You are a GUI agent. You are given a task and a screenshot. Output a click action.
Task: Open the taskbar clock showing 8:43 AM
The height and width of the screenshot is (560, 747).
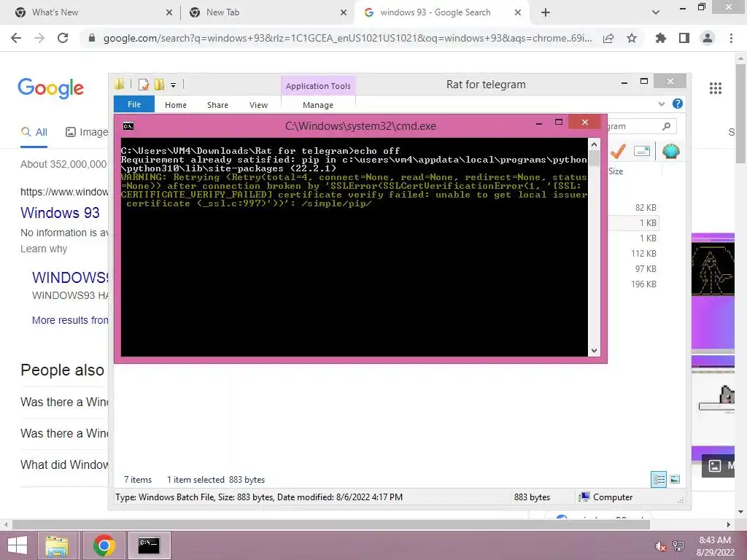[715, 546]
